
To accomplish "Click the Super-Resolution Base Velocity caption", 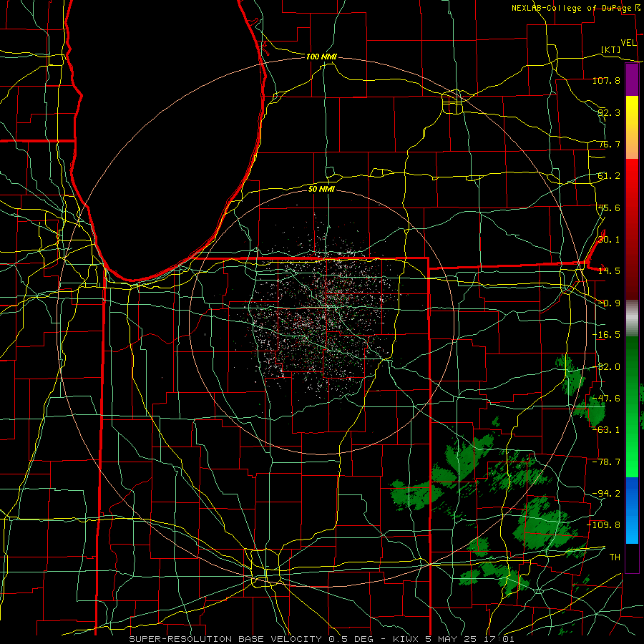I will click(321, 639).
